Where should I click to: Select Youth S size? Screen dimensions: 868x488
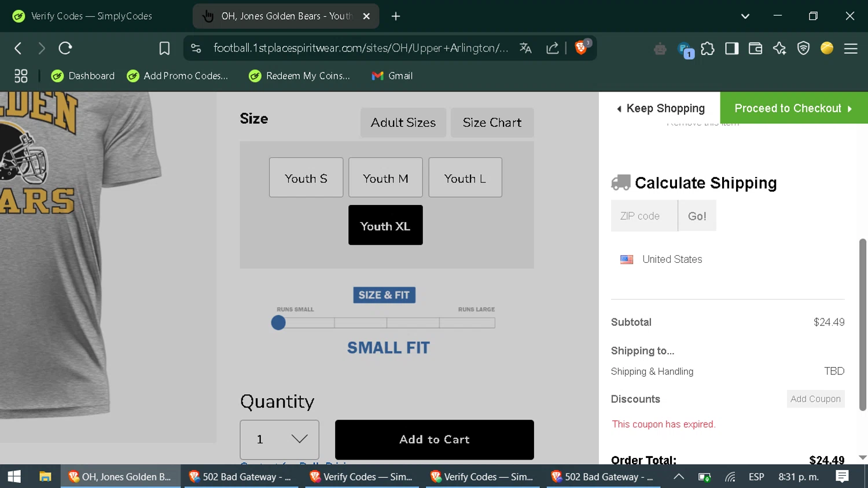pyautogui.click(x=306, y=178)
